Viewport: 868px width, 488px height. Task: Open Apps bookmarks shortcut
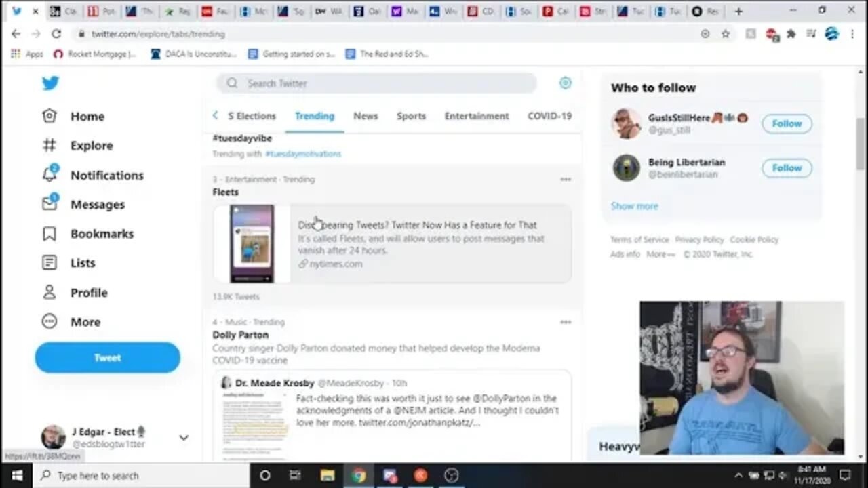pos(27,54)
